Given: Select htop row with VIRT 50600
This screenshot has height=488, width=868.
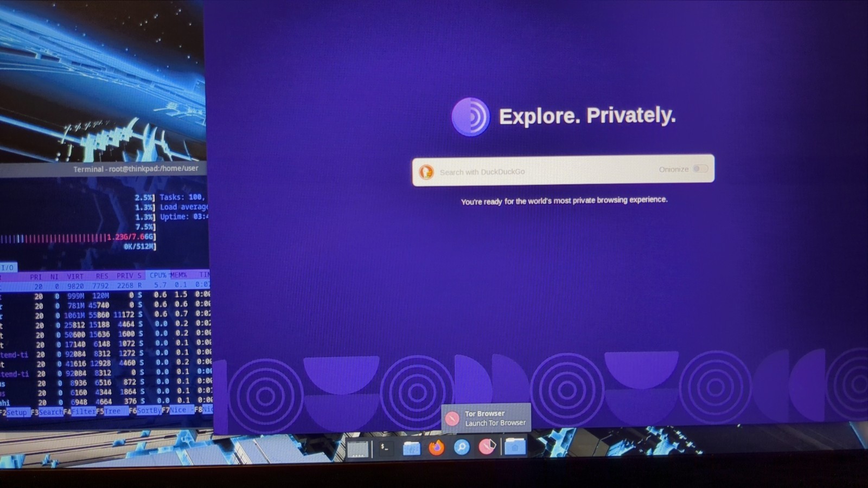Looking at the screenshot, I should pos(105,334).
